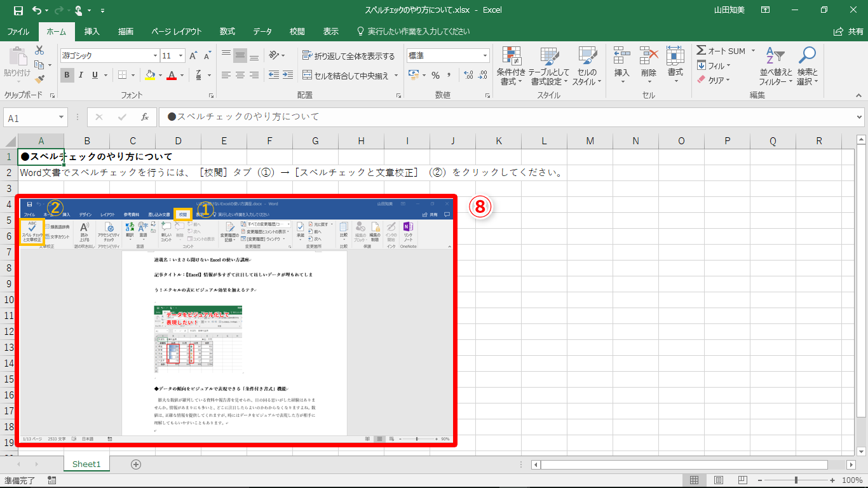Viewport: 868px width, 488px height.
Task: Expand the セルを結合して中央揃え dropdown arrow
Action: 396,76
